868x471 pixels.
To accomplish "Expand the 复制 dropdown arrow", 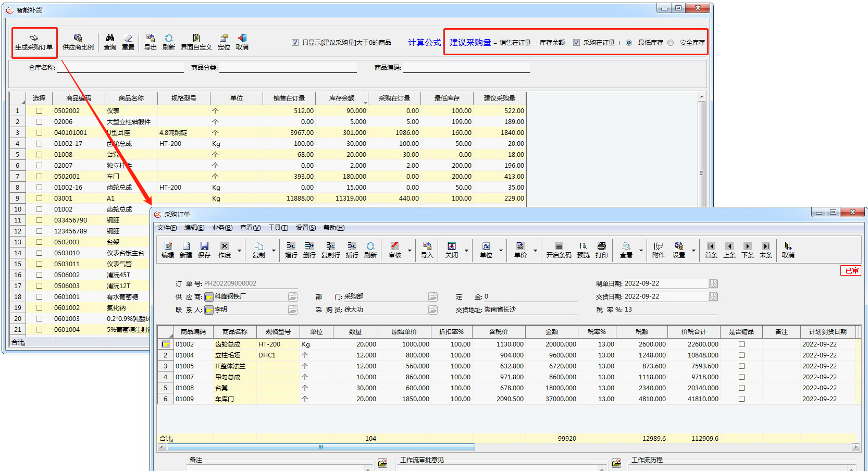I will (x=274, y=251).
